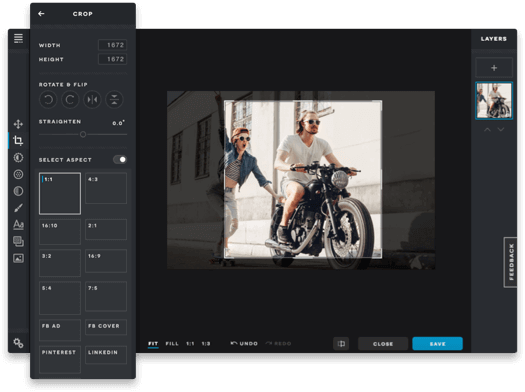Save the image with Save button
This screenshot has width=525, height=392.
click(438, 344)
